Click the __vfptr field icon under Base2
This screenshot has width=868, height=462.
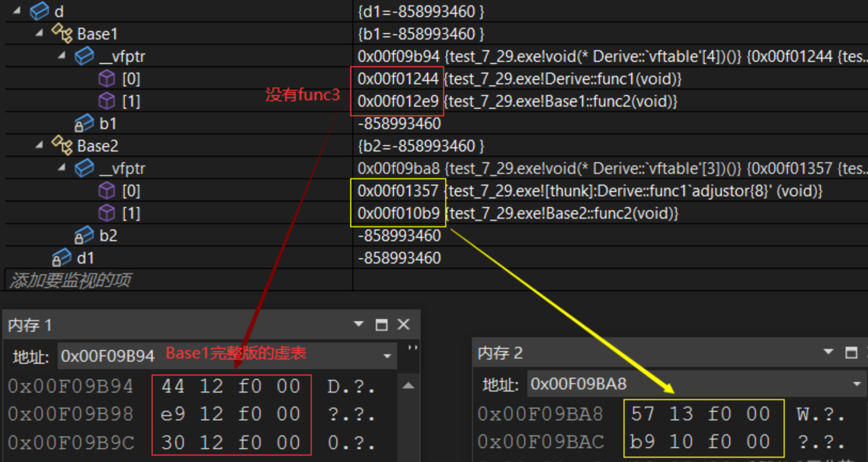click(x=84, y=168)
